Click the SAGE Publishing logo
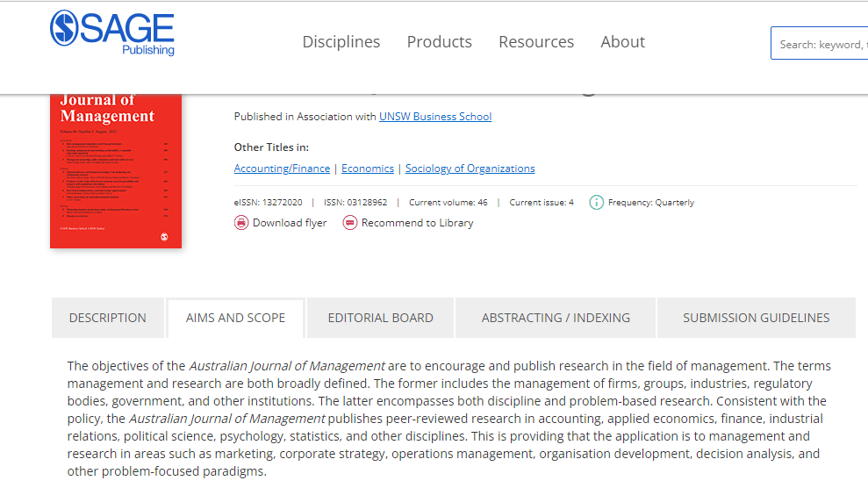The width and height of the screenshot is (868, 495). click(x=112, y=32)
